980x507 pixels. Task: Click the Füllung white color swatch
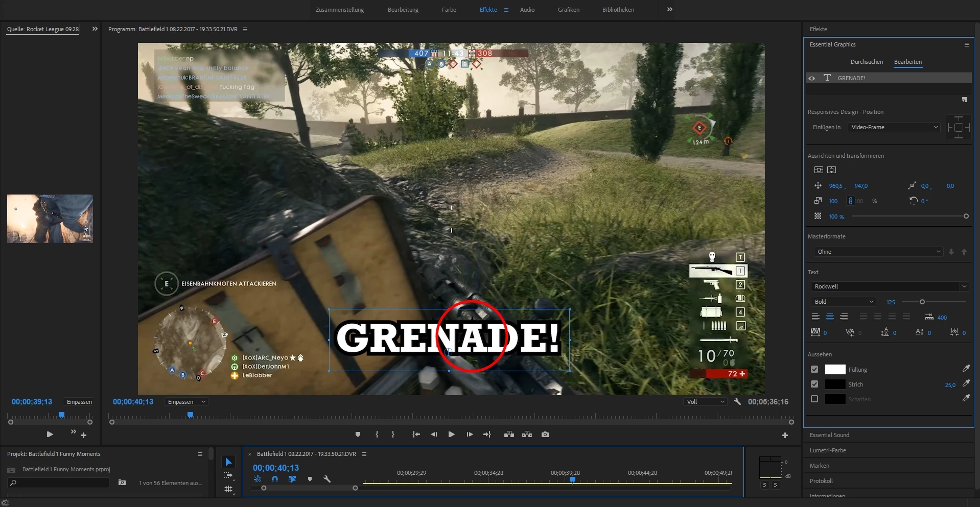835,369
